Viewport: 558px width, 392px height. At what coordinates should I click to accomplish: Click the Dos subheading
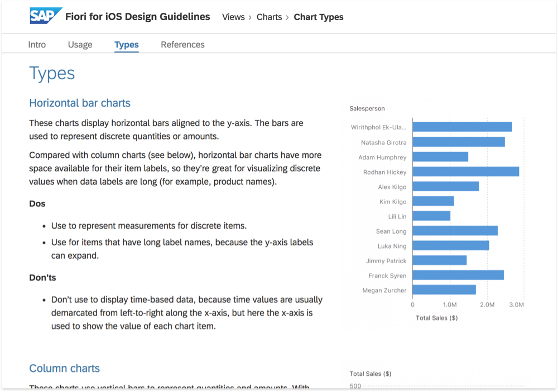click(x=37, y=204)
